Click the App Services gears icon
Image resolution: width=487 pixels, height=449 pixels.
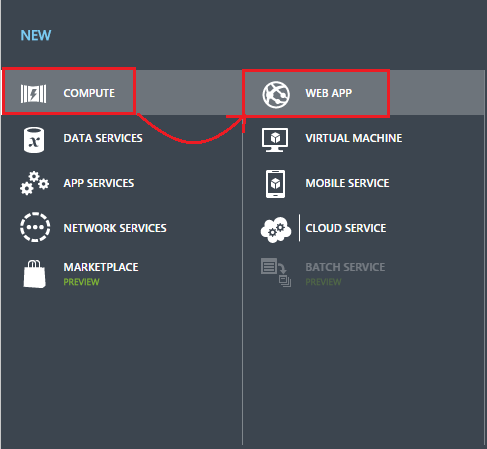coord(34,183)
